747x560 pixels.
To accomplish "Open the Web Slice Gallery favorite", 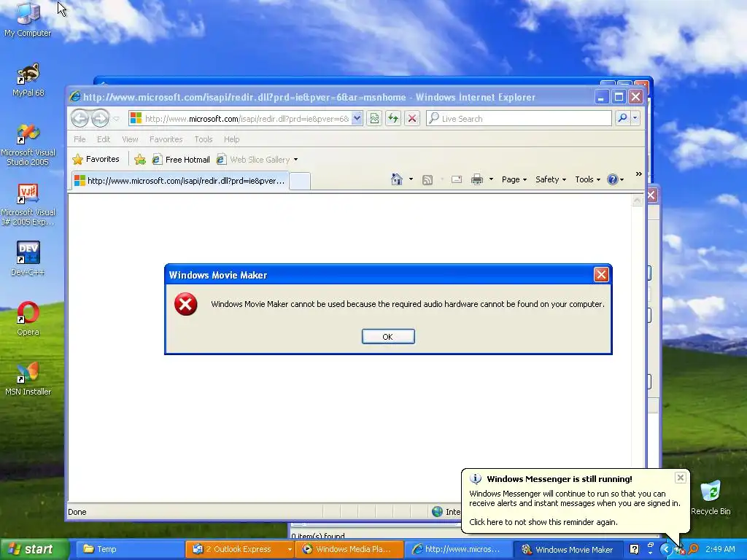I will pyautogui.click(x=253, y=160).
